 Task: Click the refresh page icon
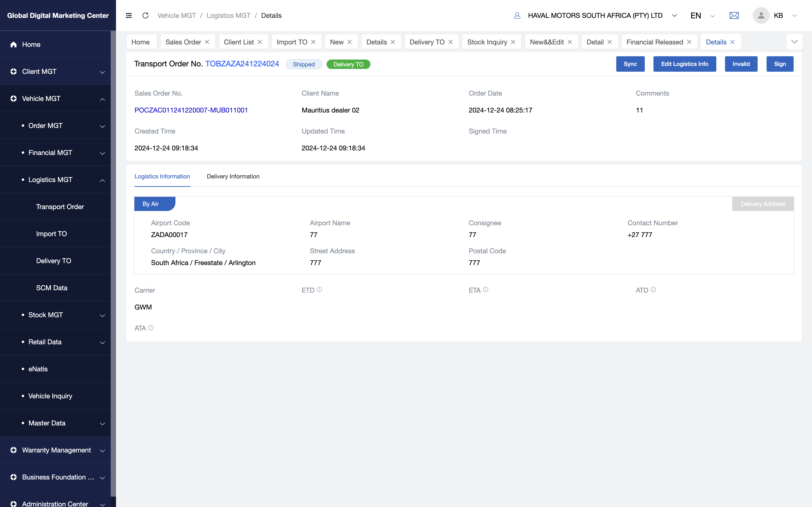pos(145,15)
